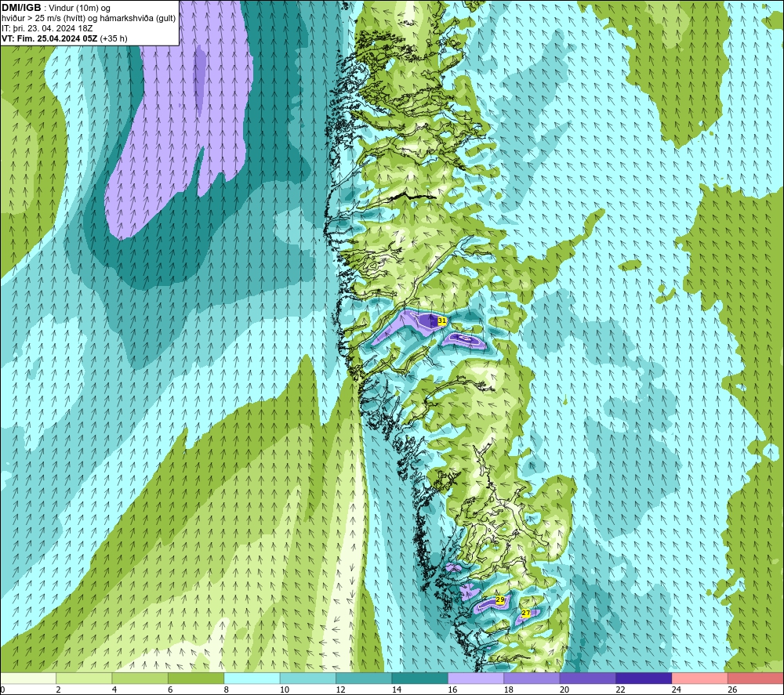Screen dimensions: 784x695
Task: Click the legend scale number 2
Action: tap(59, 690)
